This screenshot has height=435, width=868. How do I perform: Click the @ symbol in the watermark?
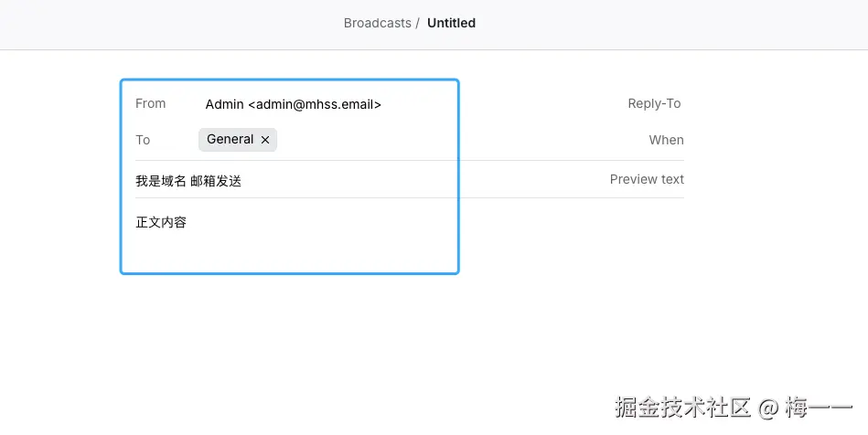768,408
